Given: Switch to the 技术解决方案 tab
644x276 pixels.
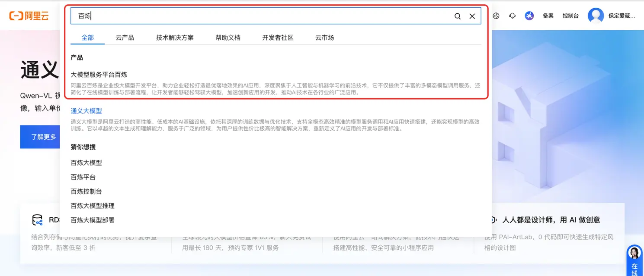Looking at the screenshot, I should (x=175, y=38).
